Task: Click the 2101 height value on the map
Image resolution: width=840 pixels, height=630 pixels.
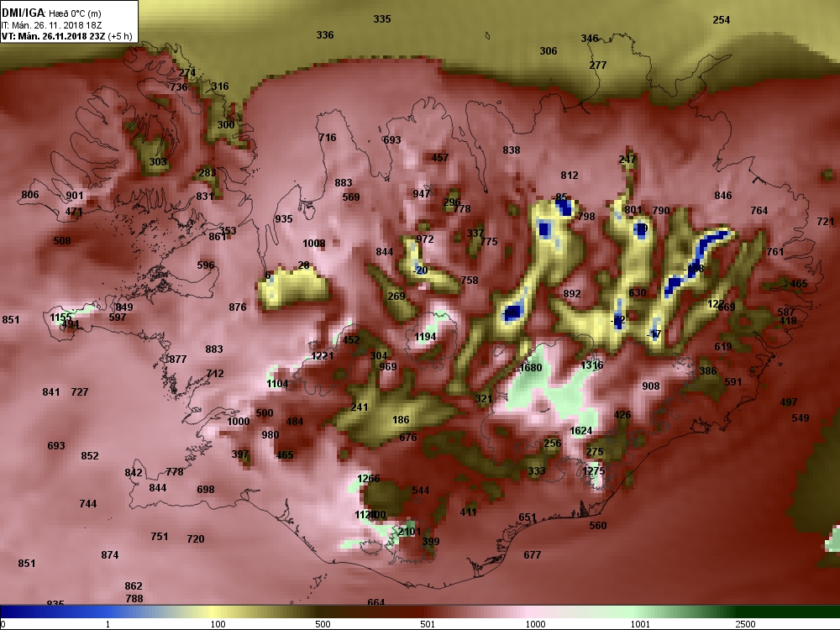Action: coord(409,532)
